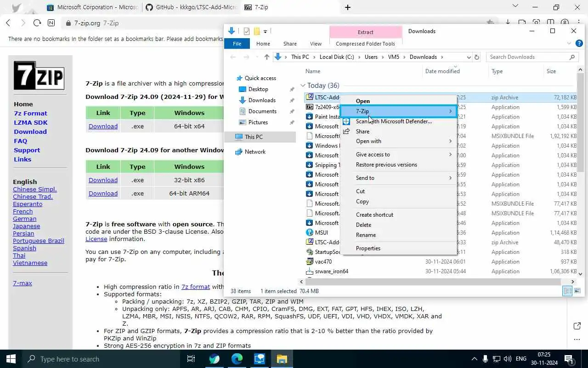The width and height of the screenshot is (588, 368).
Task: Select the Japanese language link
Action: click(x=26, y=226)
